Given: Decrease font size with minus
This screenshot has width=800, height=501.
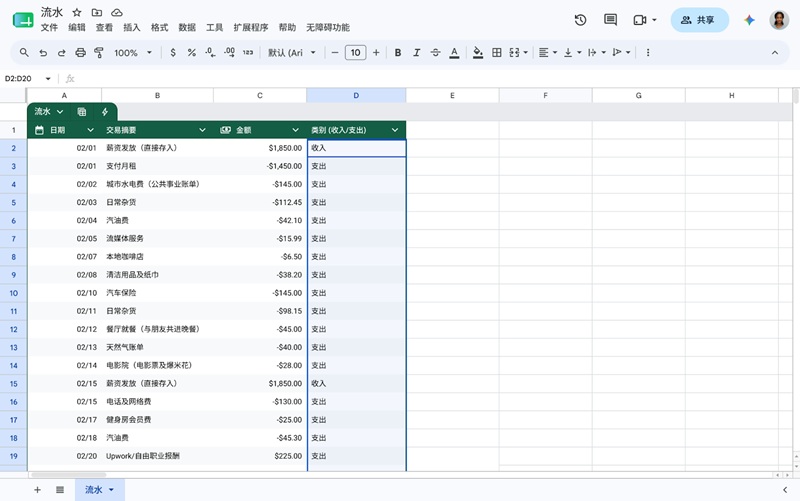Looking at the screenshot, I should [x=335, y=53].
